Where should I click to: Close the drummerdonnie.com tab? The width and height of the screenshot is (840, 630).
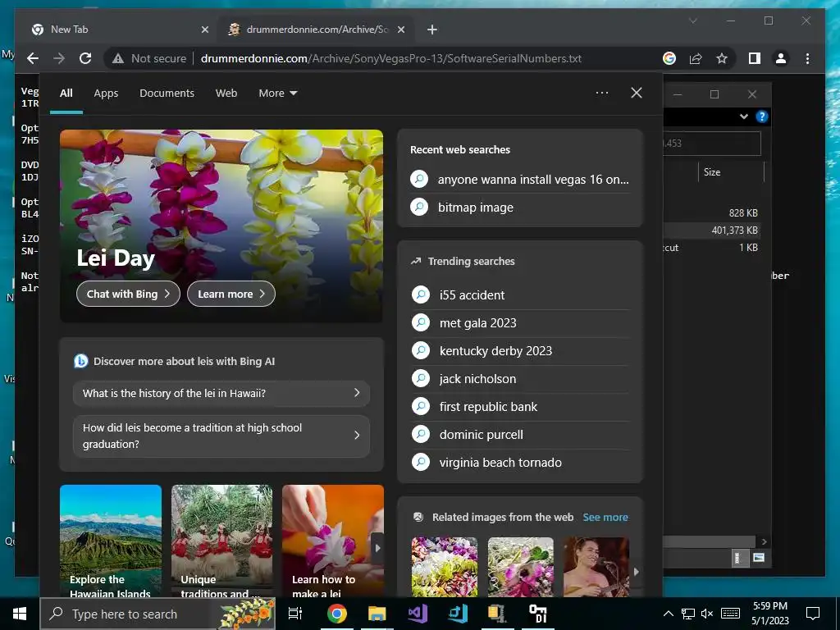(x=400, y=30)
